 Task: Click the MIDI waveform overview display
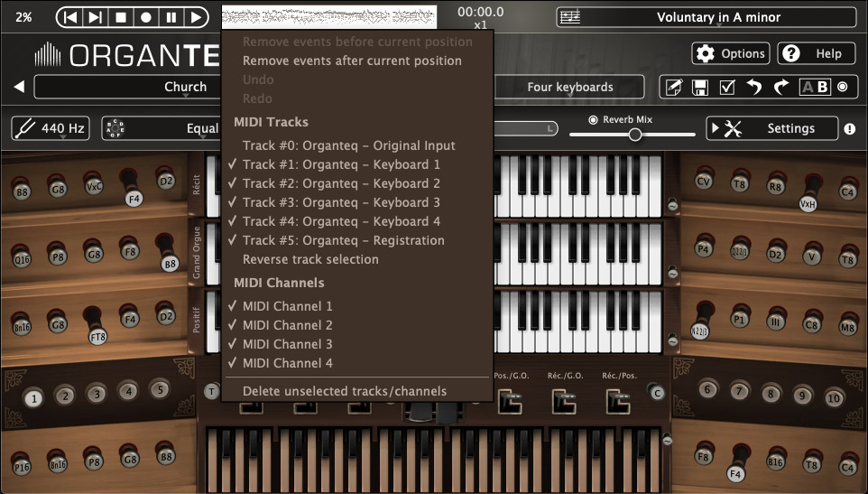point(328,16)
